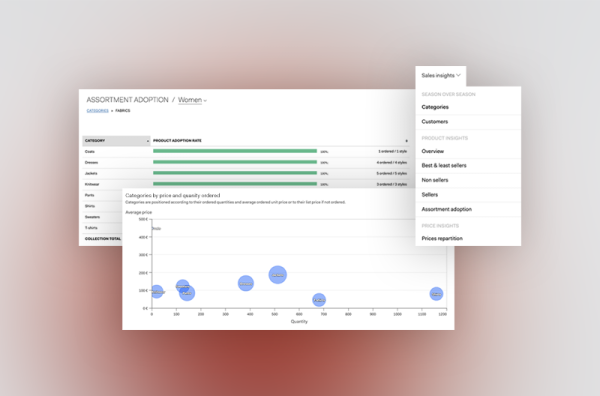The image size is (600, 396).
Task: Select the Pants row label
Action: (x=90, y=195)
